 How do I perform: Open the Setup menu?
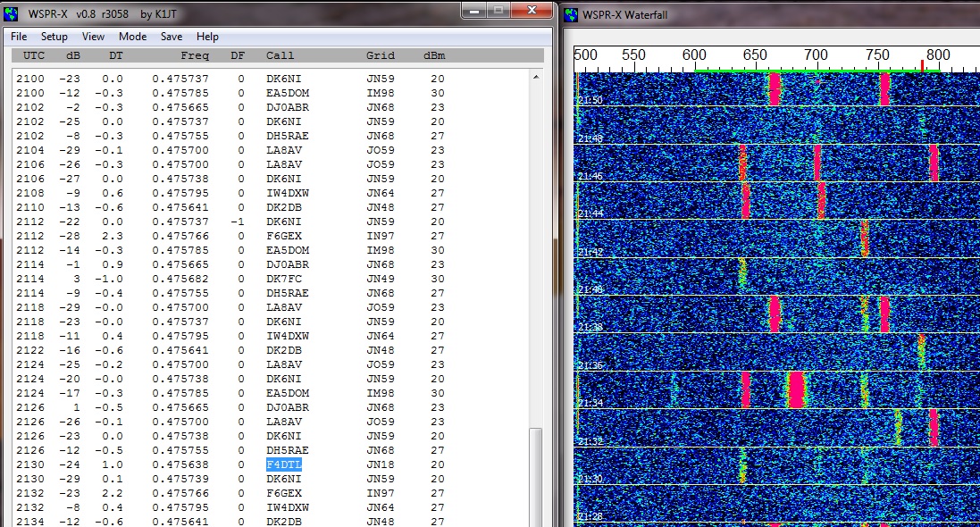[54, 37]
